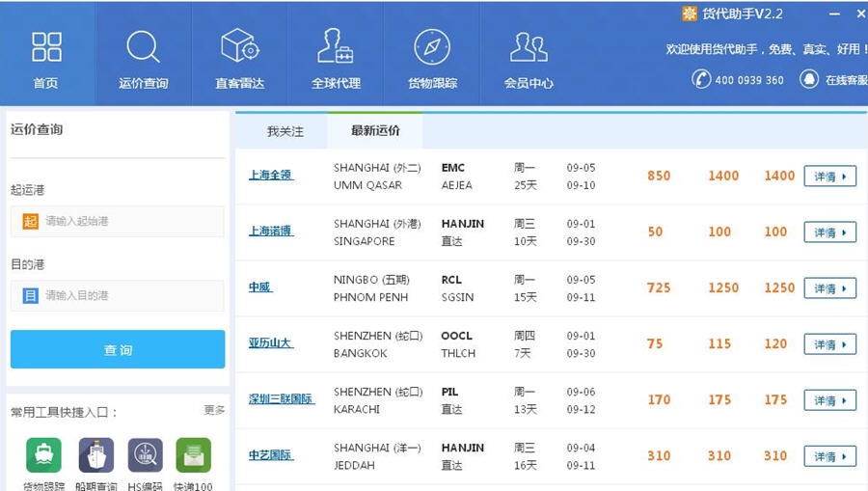Click the 货代助手 logo icon

[x=690, y=14]
